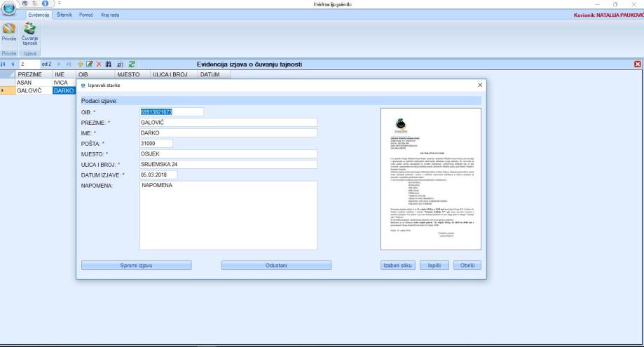The height and width of the screenshot is (347, 644).
Task: Click the green refresh arrows icon
Action: point(132,64)
